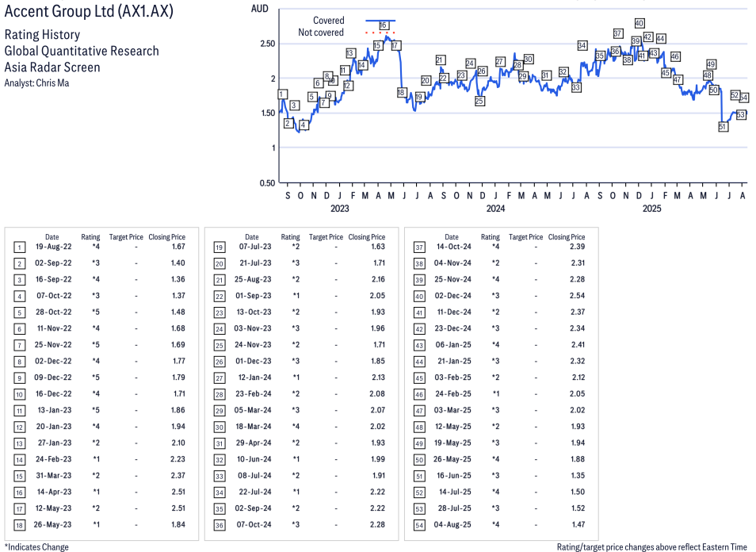756x552 pixels.
Task: Select the 1.35 closing price cell
Action: pos(578,476)
